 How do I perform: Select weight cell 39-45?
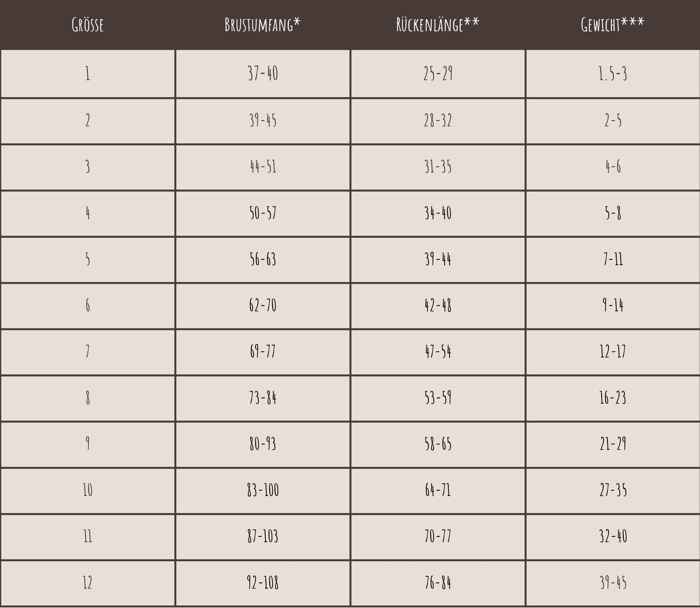pos(613,582)
